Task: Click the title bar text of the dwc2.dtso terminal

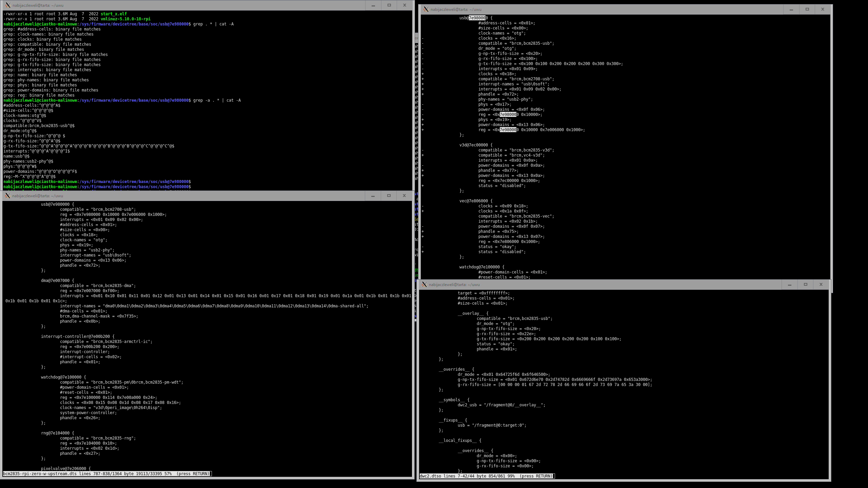Action: point(454,285)
